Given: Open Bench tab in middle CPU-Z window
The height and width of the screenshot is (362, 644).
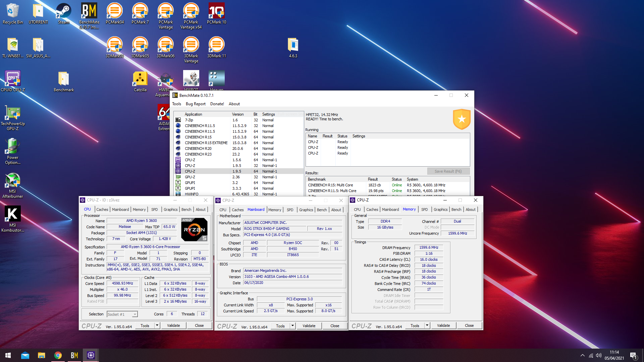Looking at the screenshot, I should tap(322, 210).
